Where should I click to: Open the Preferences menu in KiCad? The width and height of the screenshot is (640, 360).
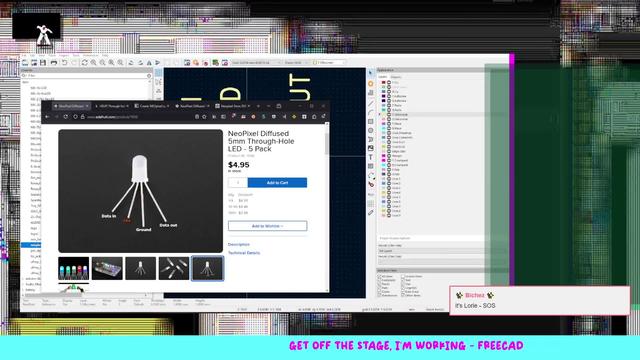[x=91, y=56]
